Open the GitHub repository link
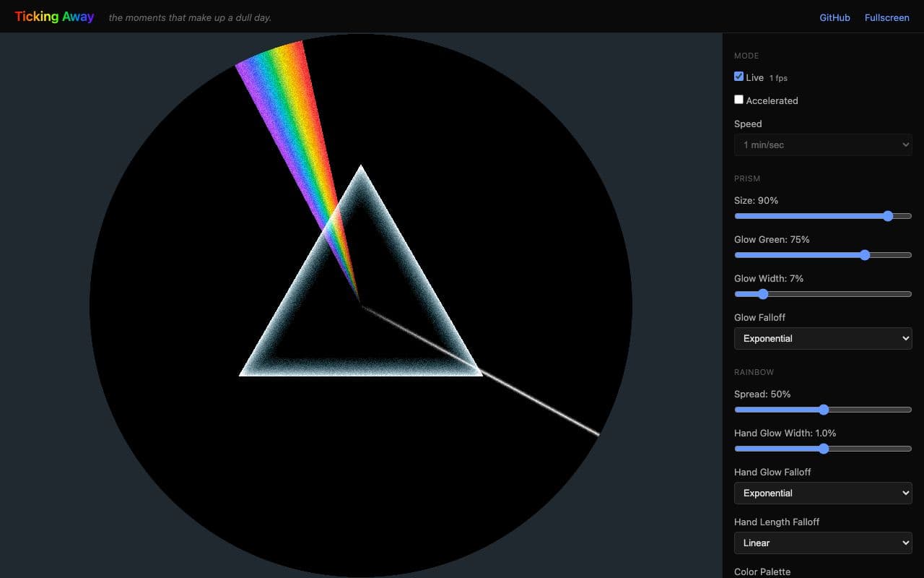This screenshot has height=578, width=924. coord(834,17)
